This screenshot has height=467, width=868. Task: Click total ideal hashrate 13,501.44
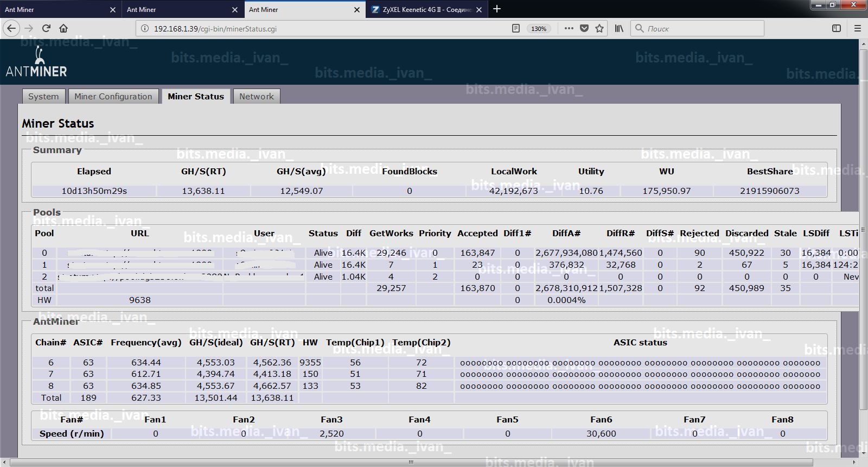[215, 397]
